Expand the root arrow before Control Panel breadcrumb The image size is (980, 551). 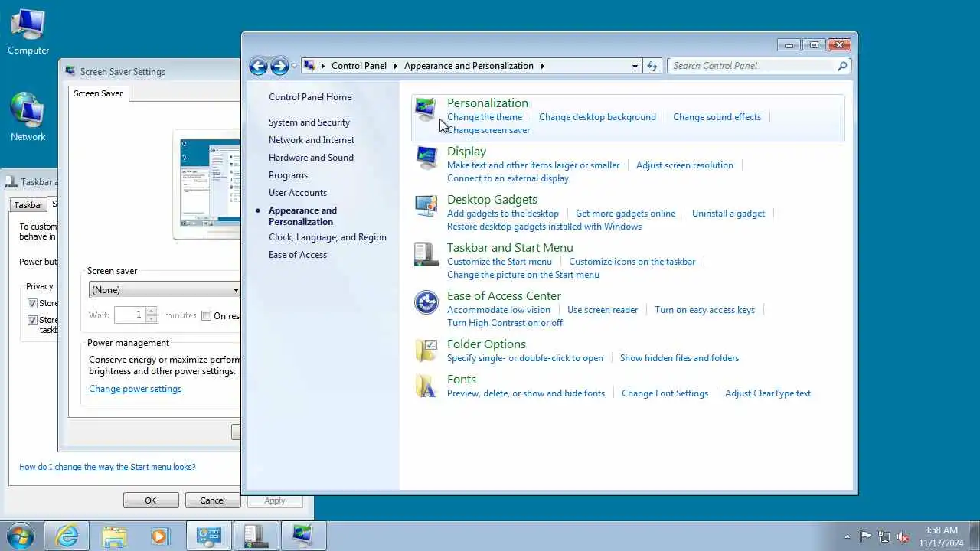(323, 66)
